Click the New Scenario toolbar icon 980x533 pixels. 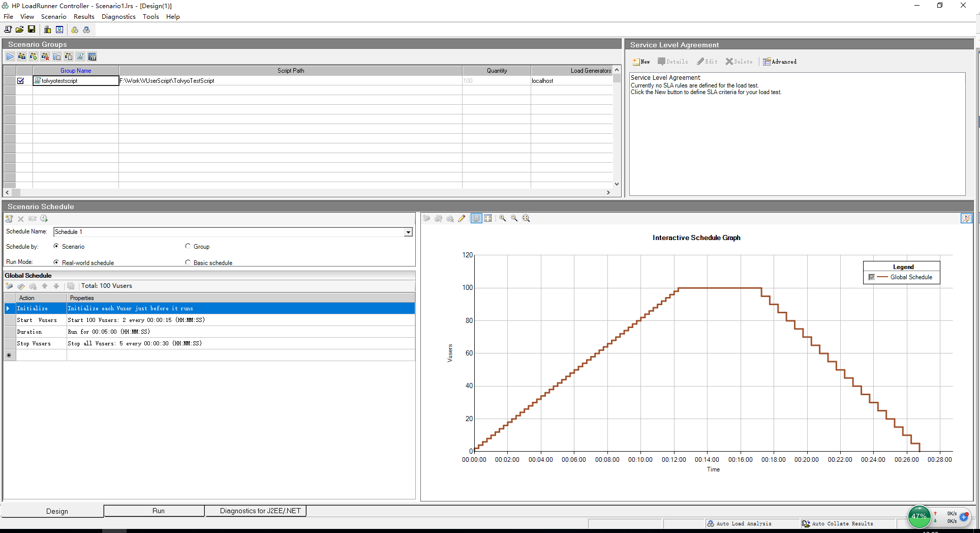pyautogui.click(x=8, y=29)
